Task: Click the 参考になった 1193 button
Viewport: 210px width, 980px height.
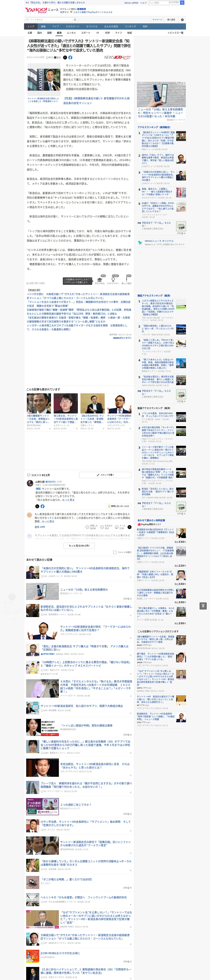Action: pyautogui.click(x=119, y=506)
